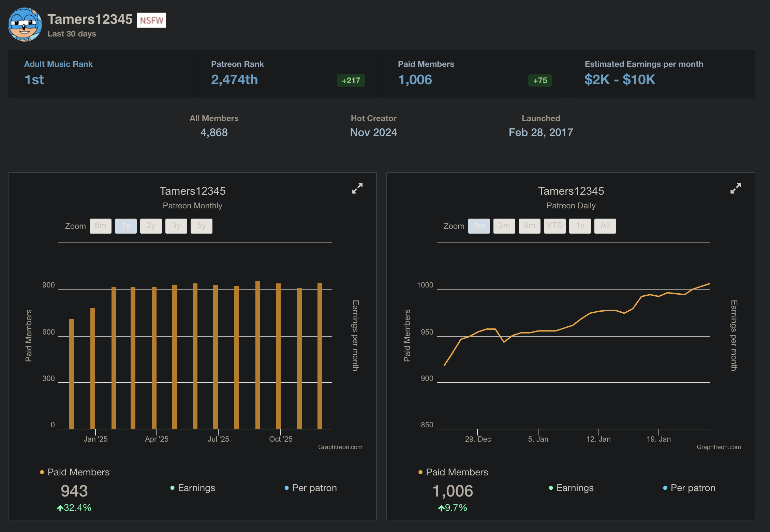
Task: Expand the Patreon Monthly chart fullscreen
Action: tap(357, 188)
